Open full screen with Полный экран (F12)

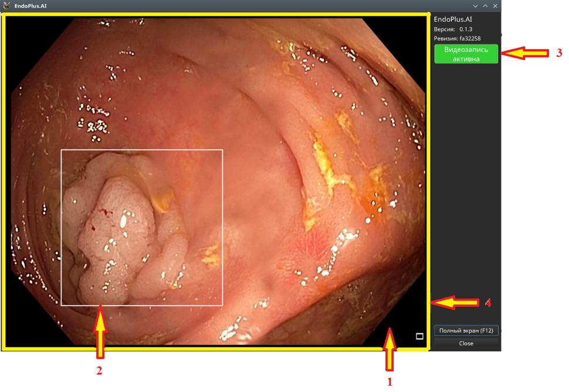[466, 330]
